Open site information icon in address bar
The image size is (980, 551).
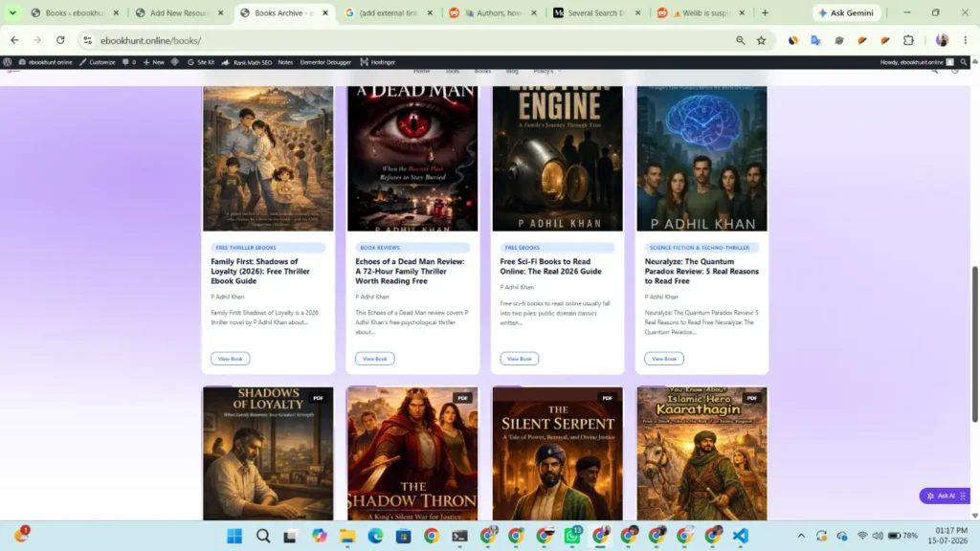(87, 40)
